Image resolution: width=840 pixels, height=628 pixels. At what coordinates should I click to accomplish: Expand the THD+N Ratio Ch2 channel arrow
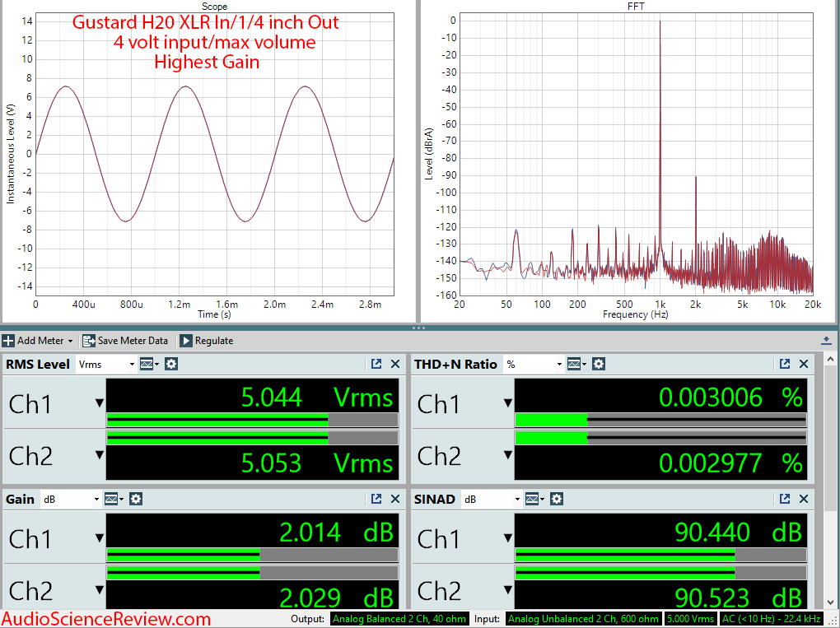coord(508,455)
